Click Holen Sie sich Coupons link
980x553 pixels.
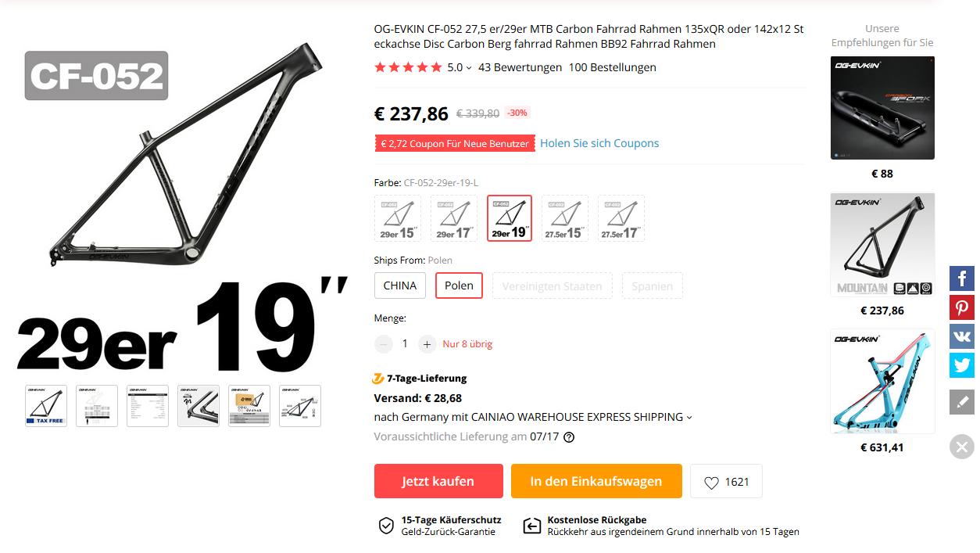tap(599, 143)
